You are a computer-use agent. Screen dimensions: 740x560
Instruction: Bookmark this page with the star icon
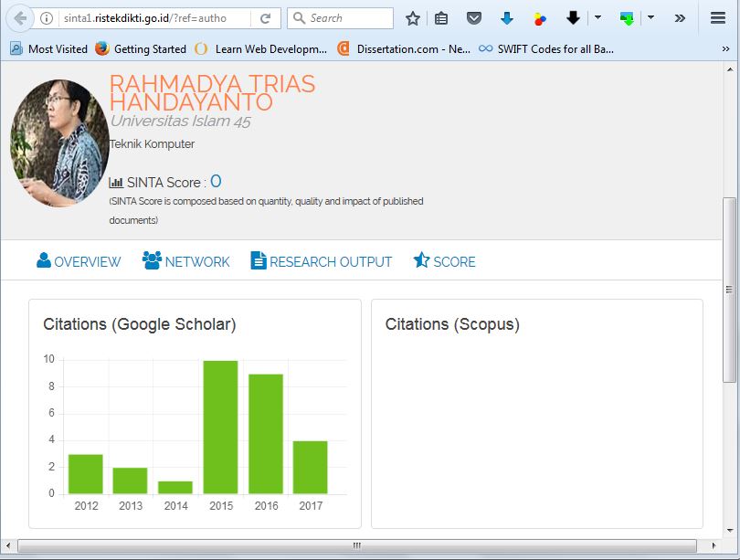coord(413,18)
